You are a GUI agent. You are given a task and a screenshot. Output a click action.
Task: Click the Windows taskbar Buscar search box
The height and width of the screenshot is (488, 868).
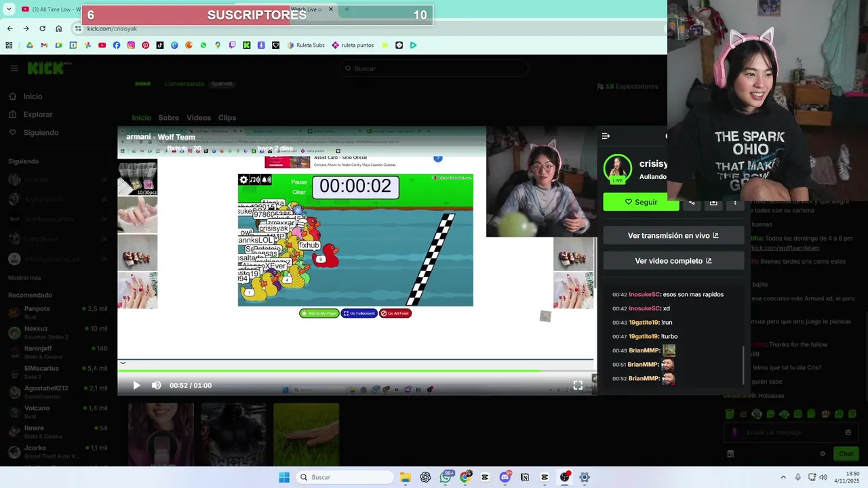[344, 477]
